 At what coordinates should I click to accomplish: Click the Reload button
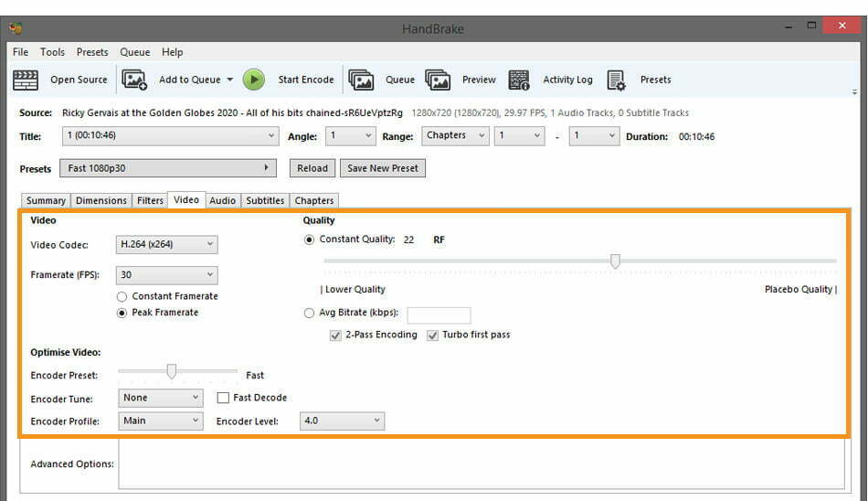[x=312, y=168]
